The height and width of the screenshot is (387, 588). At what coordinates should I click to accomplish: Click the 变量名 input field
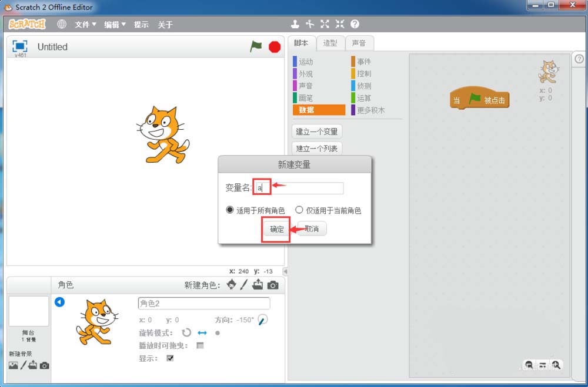(299, 188)
